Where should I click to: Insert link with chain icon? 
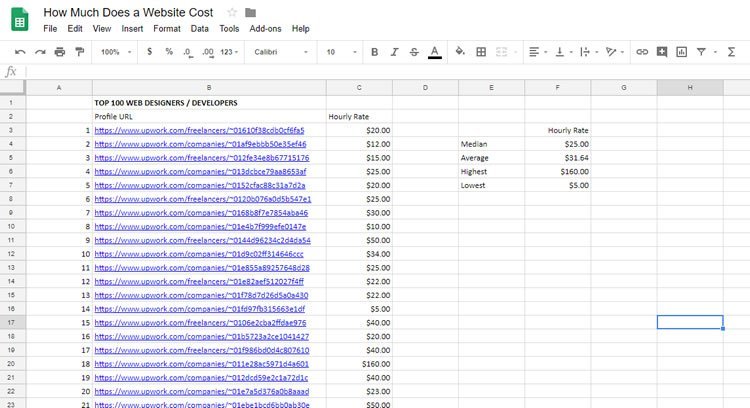(x=642, y=52)
